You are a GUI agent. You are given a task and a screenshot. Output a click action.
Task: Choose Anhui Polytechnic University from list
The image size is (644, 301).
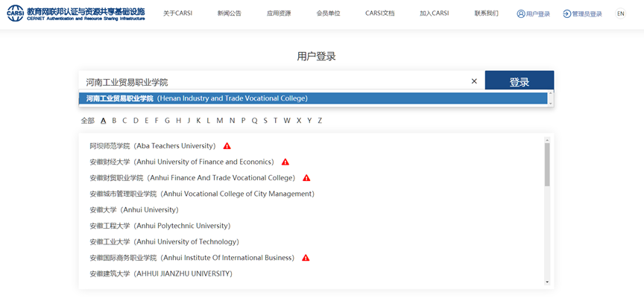160,226
